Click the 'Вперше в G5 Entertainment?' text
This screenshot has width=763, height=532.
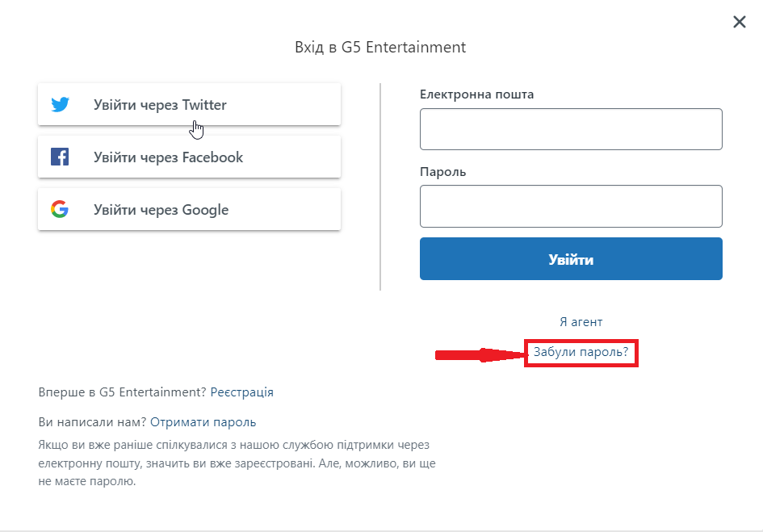[x=123, y=392]
